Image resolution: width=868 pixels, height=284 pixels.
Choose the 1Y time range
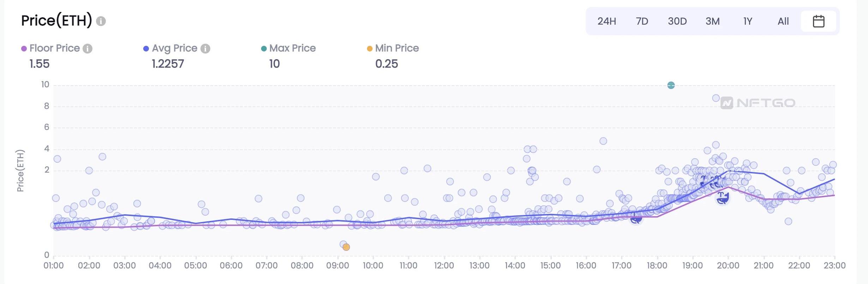click(x=748, y=21)
